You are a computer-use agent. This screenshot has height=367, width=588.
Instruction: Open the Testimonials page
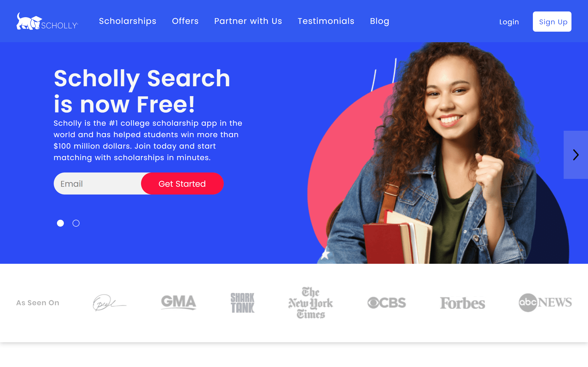click(326, 21)
